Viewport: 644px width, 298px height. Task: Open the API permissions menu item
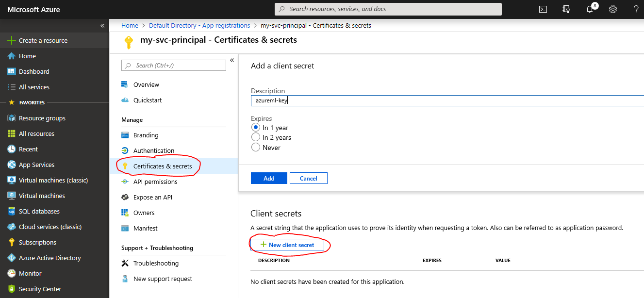[155, 182]
